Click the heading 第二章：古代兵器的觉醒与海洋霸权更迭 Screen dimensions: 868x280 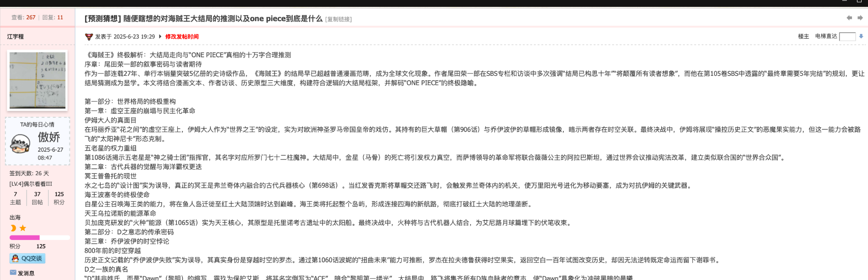click(143, 166)
